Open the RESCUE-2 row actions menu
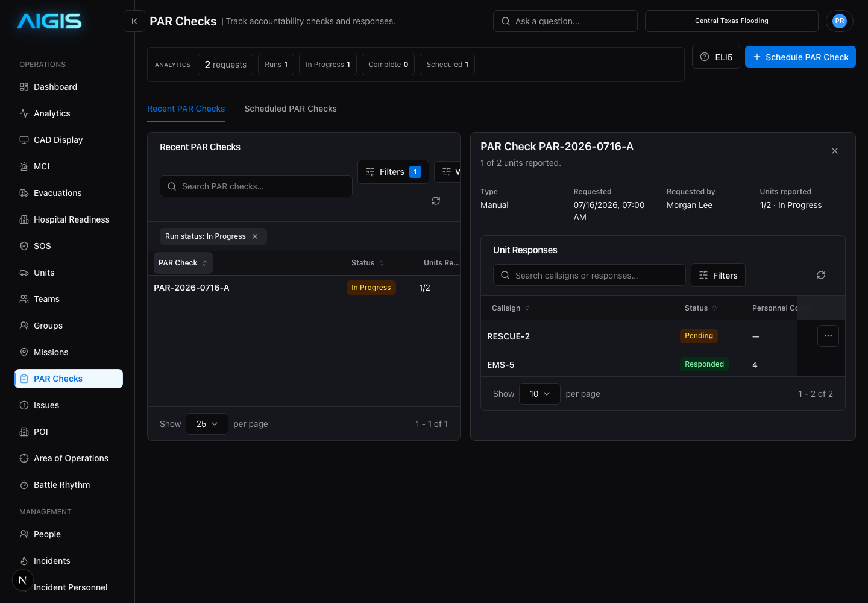 click(828, 336)
